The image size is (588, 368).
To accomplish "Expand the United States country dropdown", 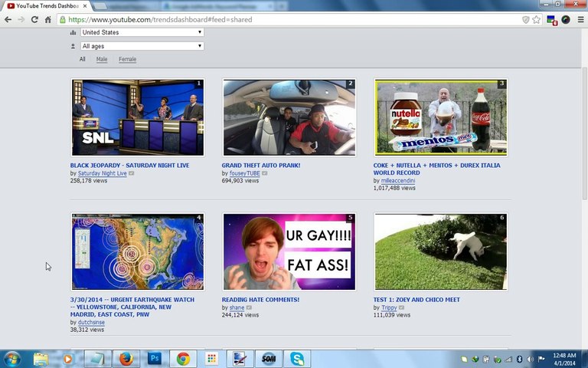I will (142, 32).
